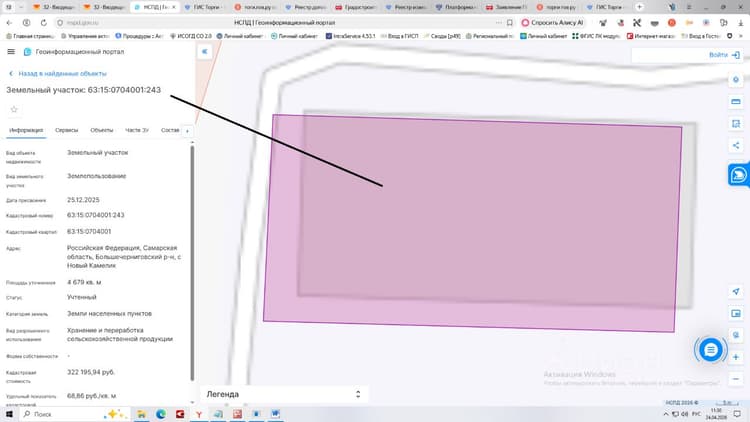This screenshot has height=422, width=750.
Task: Open the round blue chat assistant button
Action: tap(710, 350)
